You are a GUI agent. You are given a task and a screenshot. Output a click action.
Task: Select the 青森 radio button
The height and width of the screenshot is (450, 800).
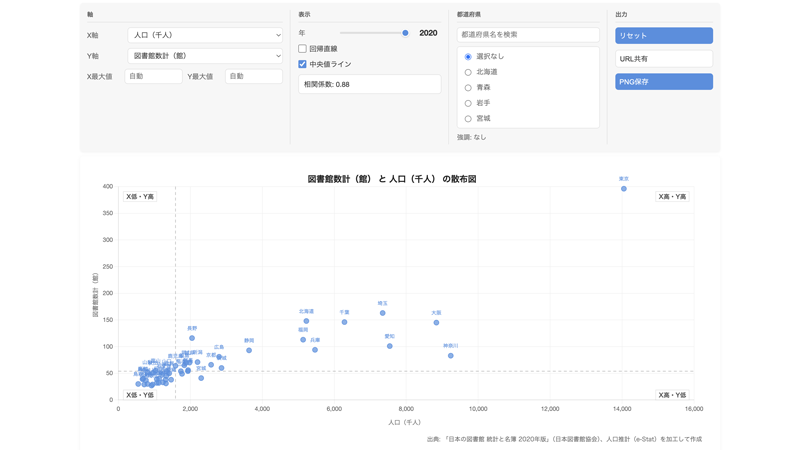click(x=468, y=88)
